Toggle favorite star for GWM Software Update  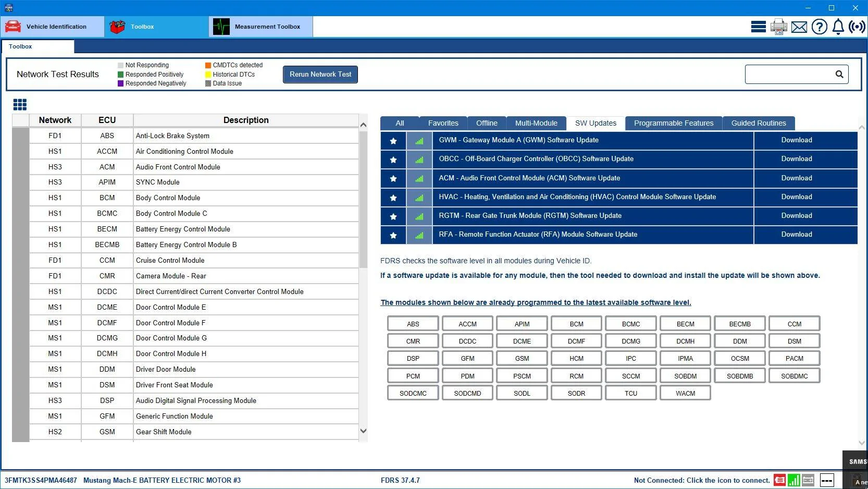tap(393, 141)
